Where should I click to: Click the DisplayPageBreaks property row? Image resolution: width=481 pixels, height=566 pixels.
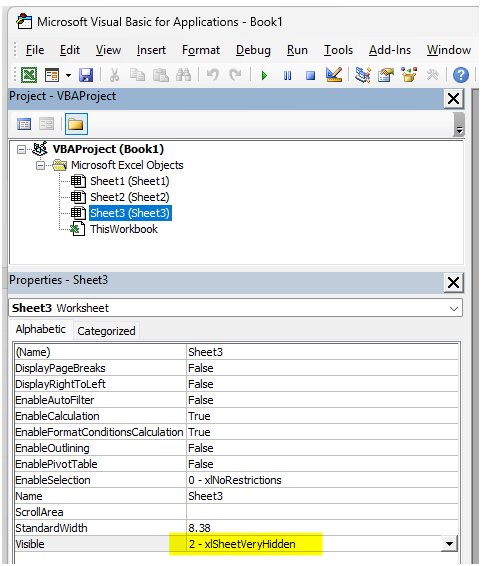click(236, 368)
